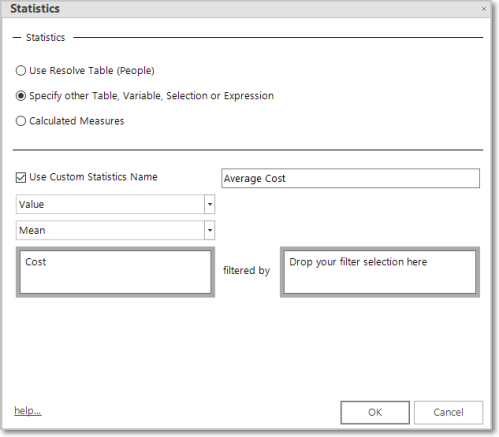
Task: Open the Mean dropdown using its arrow
Action: coord(210,230)
